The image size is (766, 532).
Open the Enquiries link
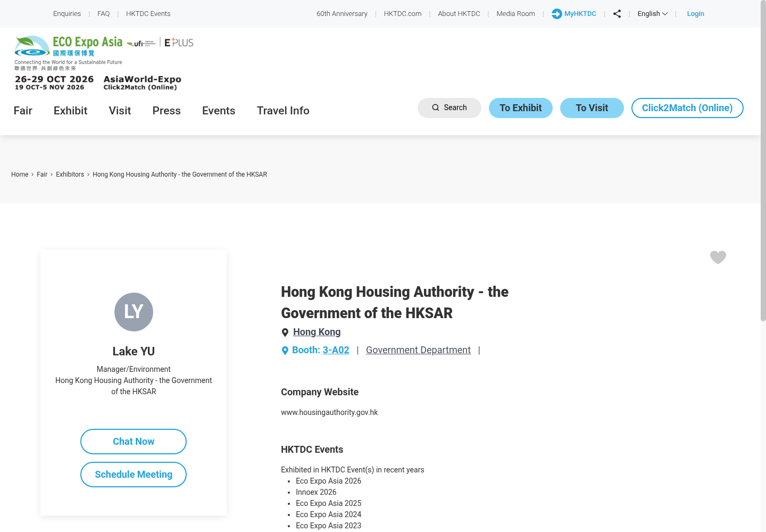point(67,14)
